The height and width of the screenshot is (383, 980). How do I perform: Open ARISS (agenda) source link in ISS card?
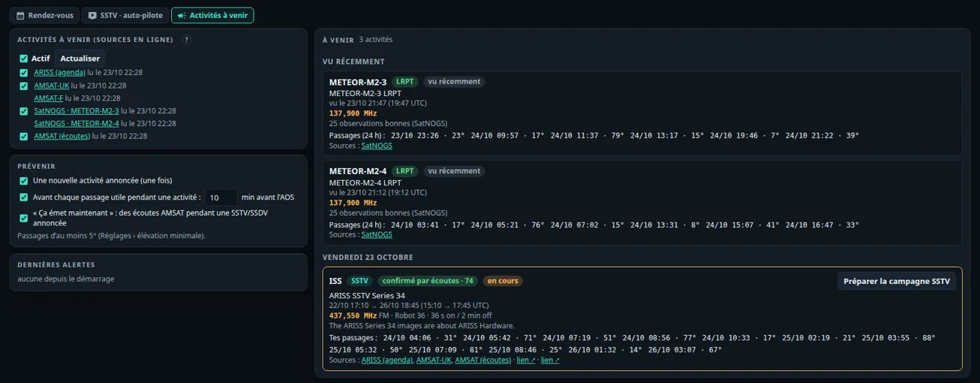(x=387, y=360)
